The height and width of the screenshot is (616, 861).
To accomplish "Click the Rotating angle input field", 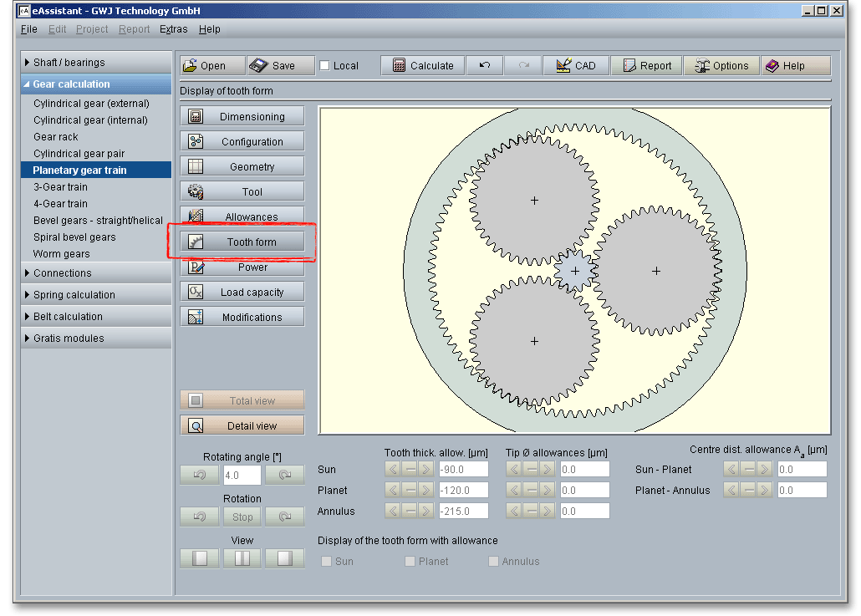I will pyautogui.click(x=242, y=476).
